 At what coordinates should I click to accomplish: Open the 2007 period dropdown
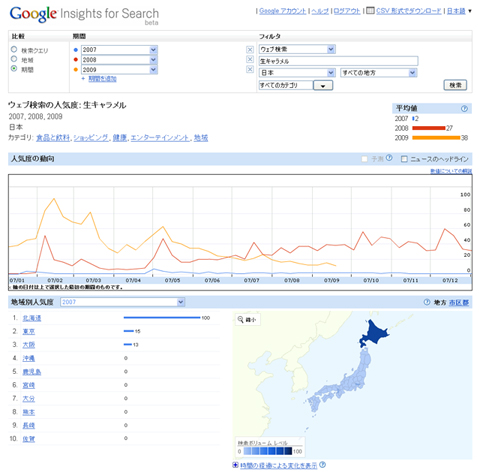(x=153, y=50)
